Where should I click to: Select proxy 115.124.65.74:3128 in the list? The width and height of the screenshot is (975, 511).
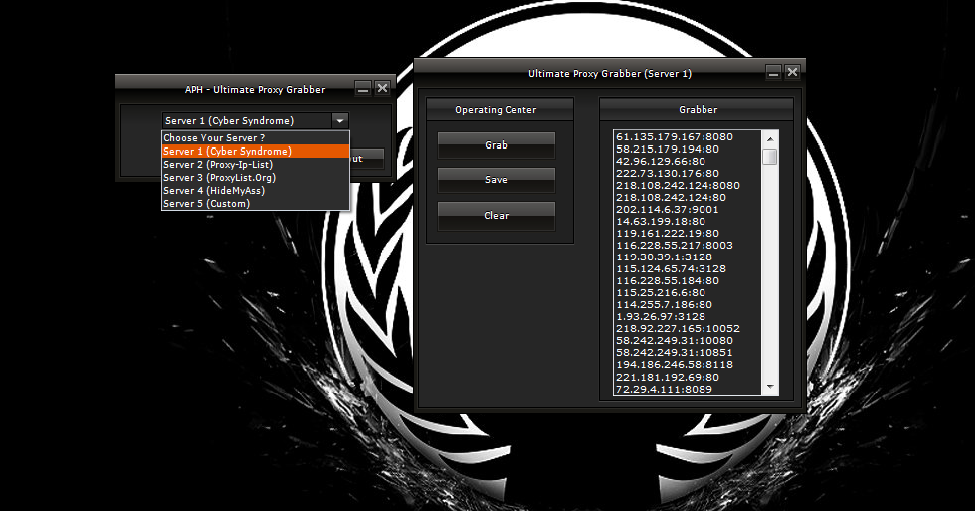click(670, 269)
